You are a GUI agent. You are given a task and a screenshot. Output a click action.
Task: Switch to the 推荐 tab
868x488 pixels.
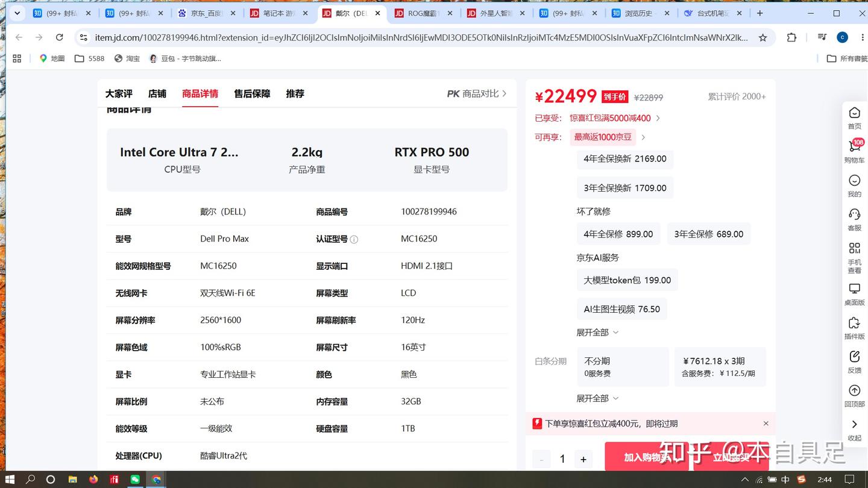[x=295, y=93]
